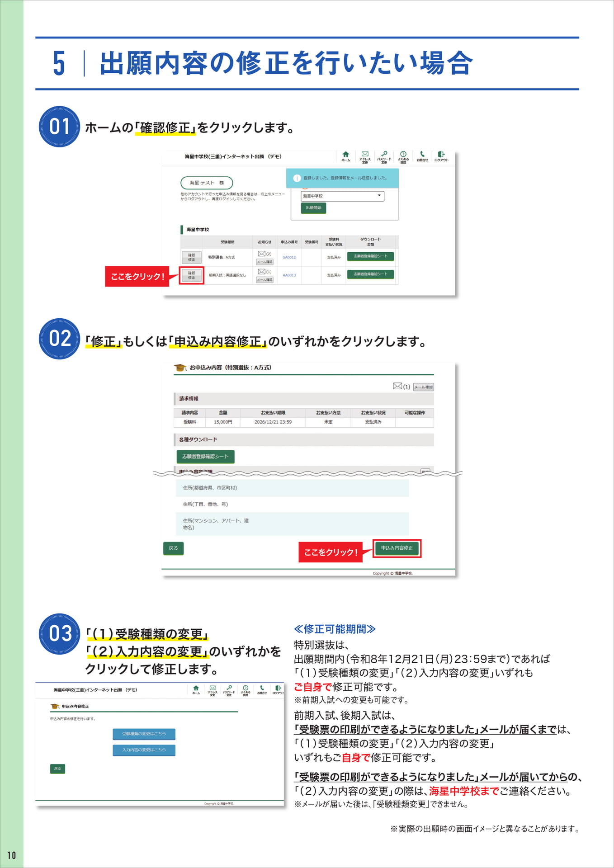This screenshot has width=614, height=868.
Task: Click envelope icon in the 前期入試 row
Action: (261, 271)
